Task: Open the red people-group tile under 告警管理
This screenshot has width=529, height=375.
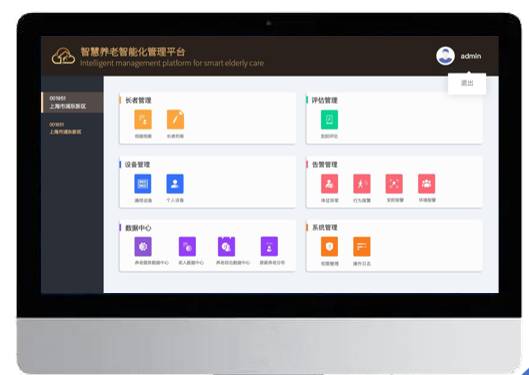Action: (x=426, y=183)
